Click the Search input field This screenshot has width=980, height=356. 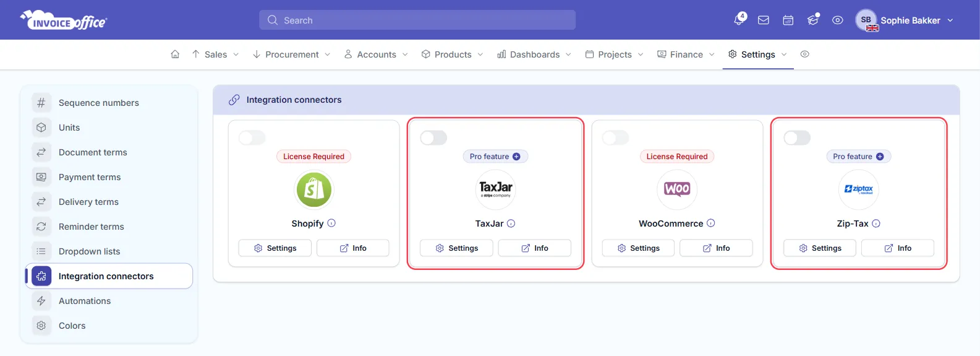pyautogui.click(x=417, y=20)
